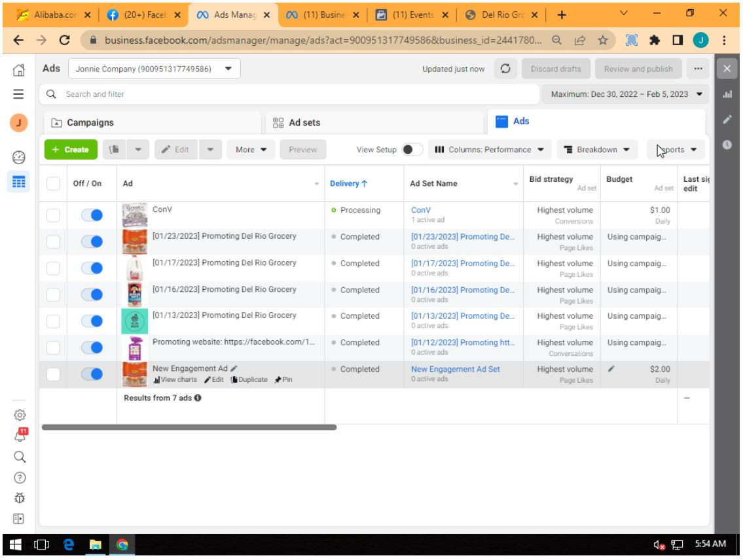Screen dimensions: 743x560
Task: Open Account Overview gauge icon
Action: 19,157
